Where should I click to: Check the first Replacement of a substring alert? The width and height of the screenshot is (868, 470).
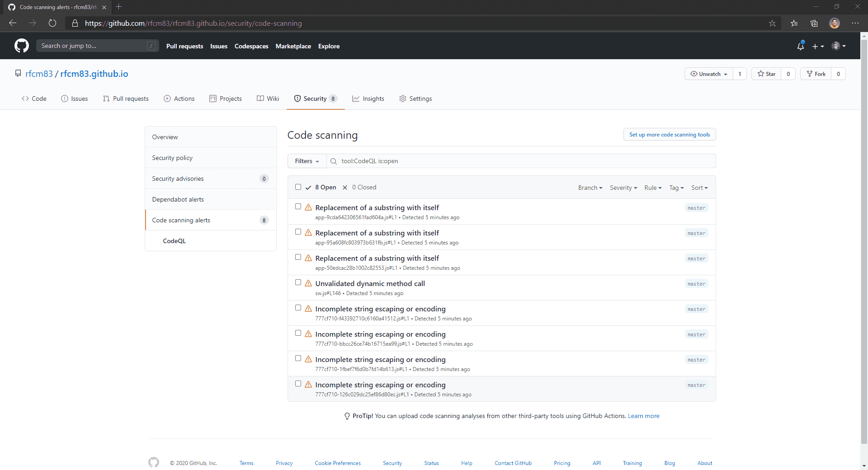coord(298,207)
